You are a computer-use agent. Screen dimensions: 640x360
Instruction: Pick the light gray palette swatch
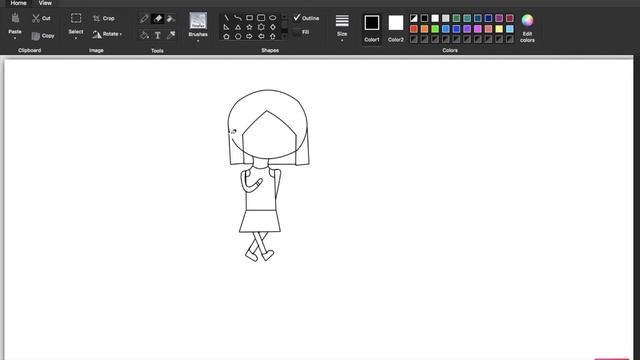click(446, 18)
